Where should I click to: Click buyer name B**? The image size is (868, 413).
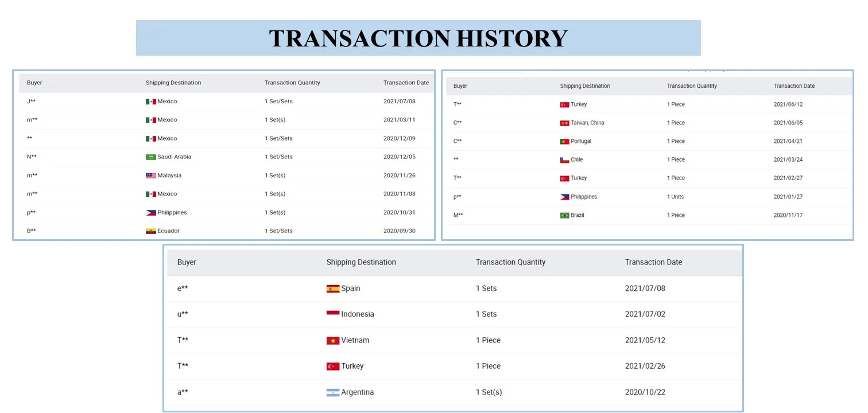tap(32, 231)
